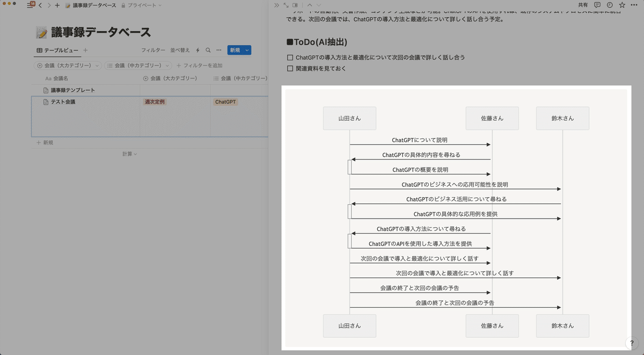
Task: Open the help question mark button
Action: tap(632, 343)
